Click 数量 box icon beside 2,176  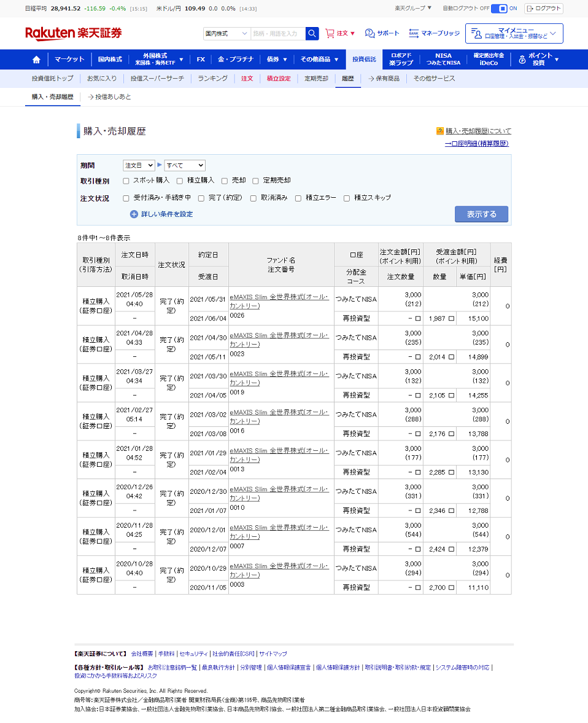click(452, 434)
